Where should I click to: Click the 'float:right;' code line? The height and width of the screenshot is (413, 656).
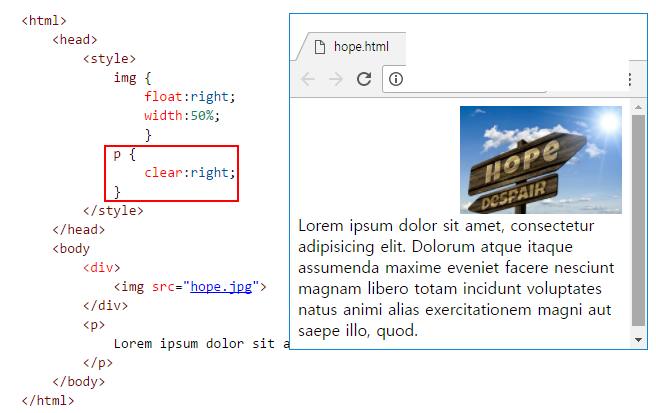coord(190,97)
